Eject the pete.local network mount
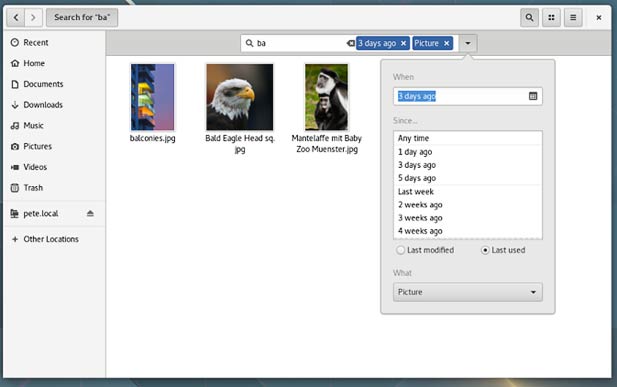617x387 pixels. 90,213
